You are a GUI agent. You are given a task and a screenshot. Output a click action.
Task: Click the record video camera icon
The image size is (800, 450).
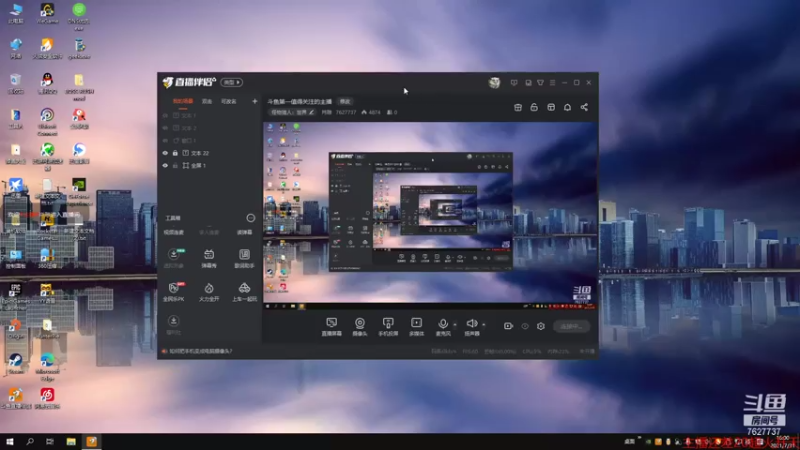pyautogui.click(x=508, y=326)
